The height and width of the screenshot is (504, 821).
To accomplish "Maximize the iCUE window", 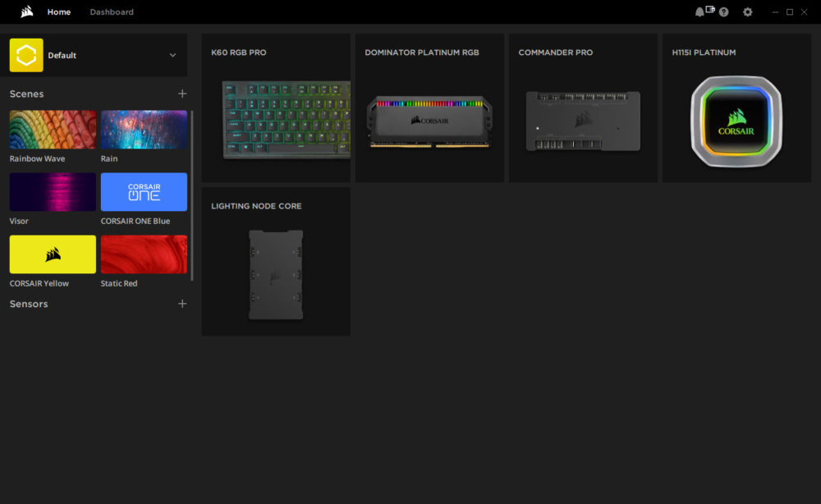I will click(x=790, y=12).
